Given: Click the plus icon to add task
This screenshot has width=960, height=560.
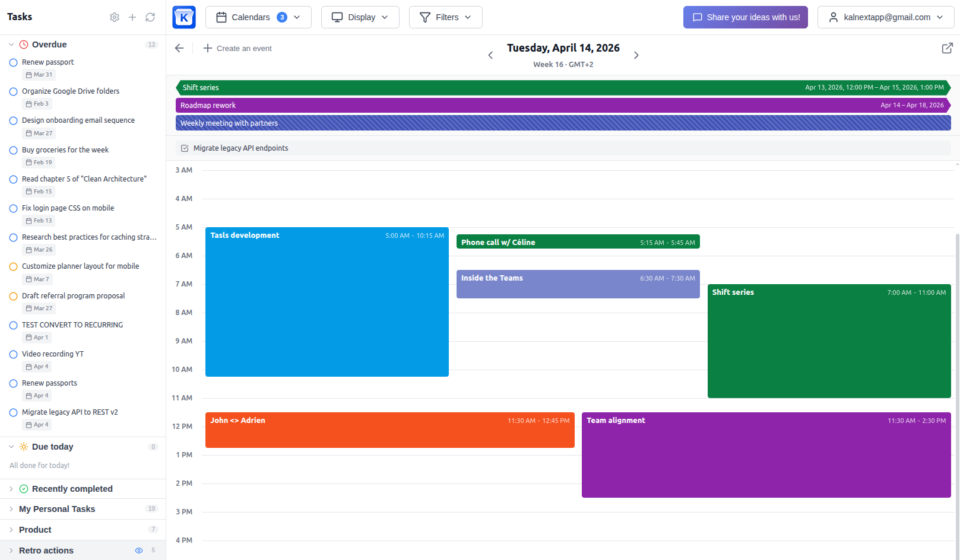Looking at the screenshot, I should click(132, 17).
